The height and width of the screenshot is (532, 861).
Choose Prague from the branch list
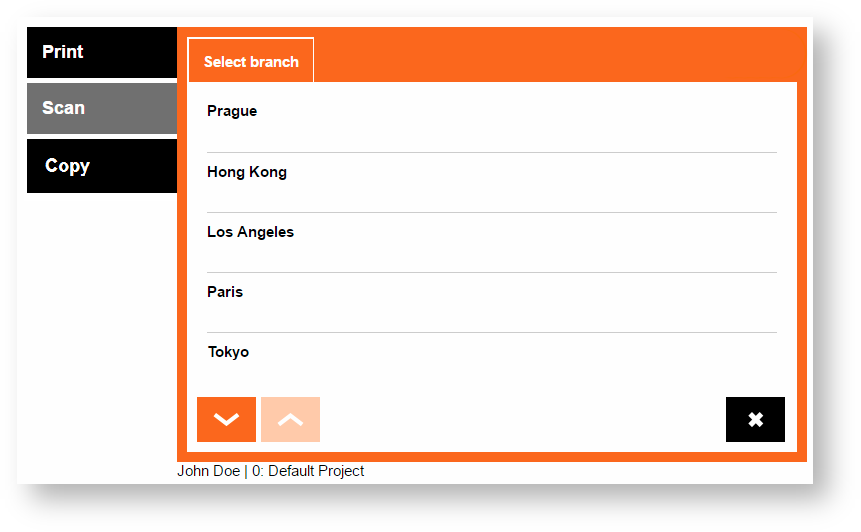pos(232,111)
